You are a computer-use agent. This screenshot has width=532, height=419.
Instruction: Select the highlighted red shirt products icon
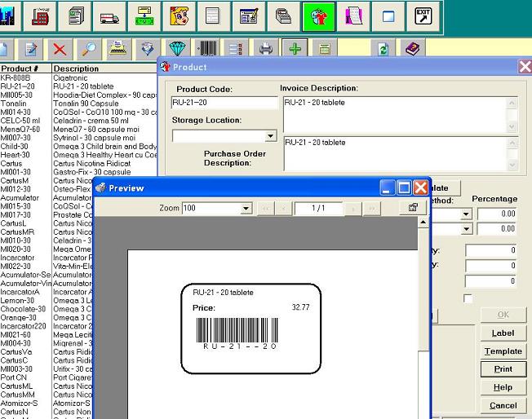pyautogui.click(x=318, y=16)
